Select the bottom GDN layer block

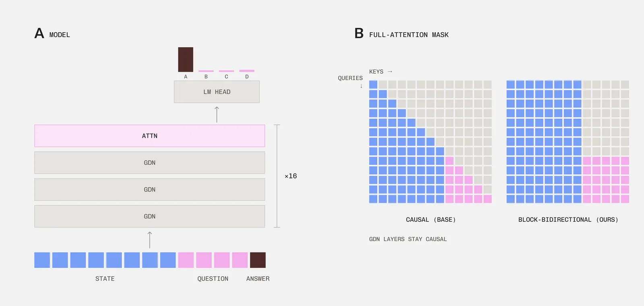coord(150,216)
